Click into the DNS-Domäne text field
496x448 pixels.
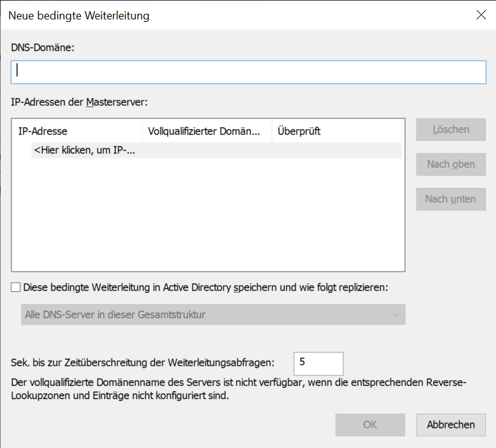click(249, 72)
